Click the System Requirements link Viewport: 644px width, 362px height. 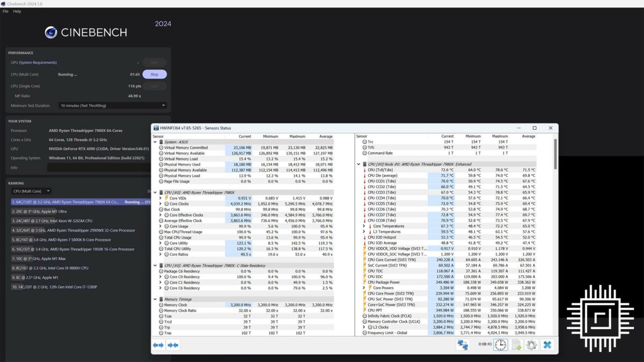[x=38, y=63]
